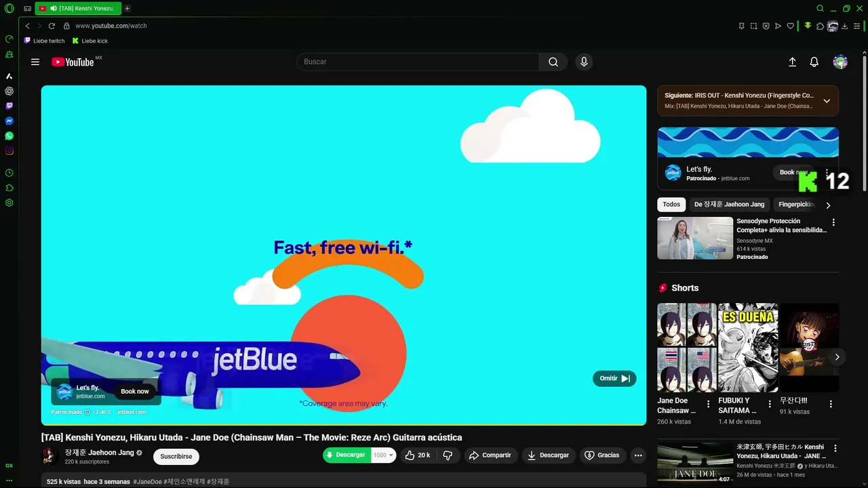Screen dimensions: 868x488
Task: Select the Fingerpicking filter chip
Action: pyautogui.click(x=796, y=204)
